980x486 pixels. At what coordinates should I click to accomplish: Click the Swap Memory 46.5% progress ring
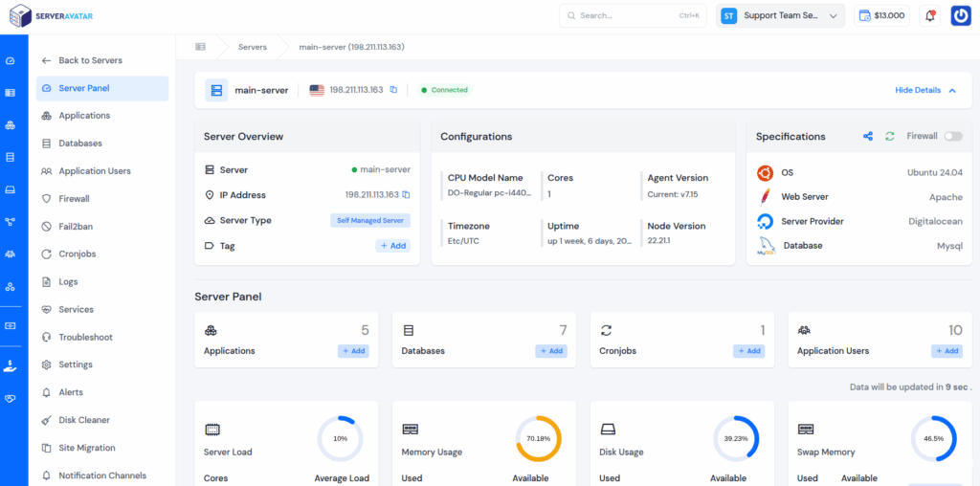934,438
